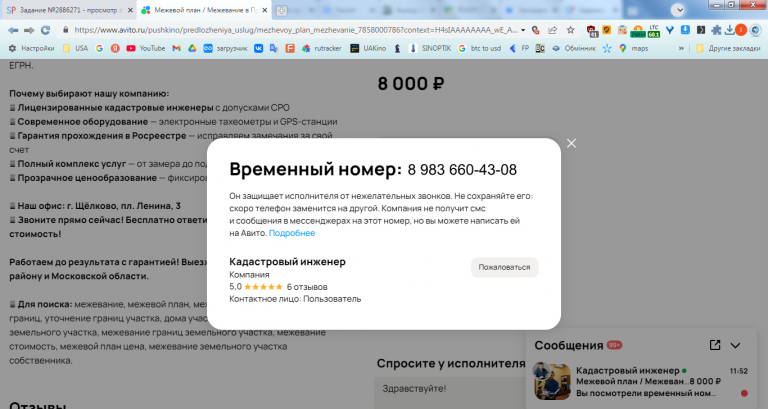Screen dimensions: 768x409
Task: Open the YouTube bookmark
Action: [145, 48]
